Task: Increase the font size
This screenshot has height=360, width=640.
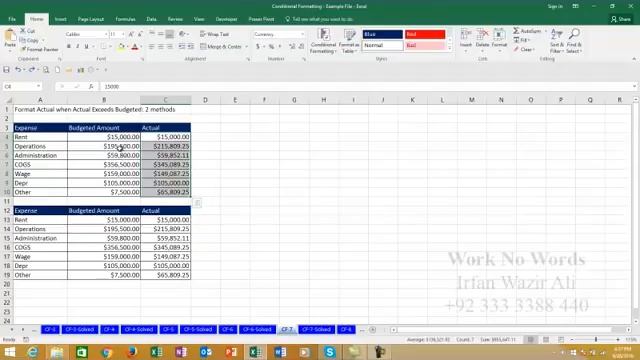Action: pyautogui.click(x=131, y=34)
